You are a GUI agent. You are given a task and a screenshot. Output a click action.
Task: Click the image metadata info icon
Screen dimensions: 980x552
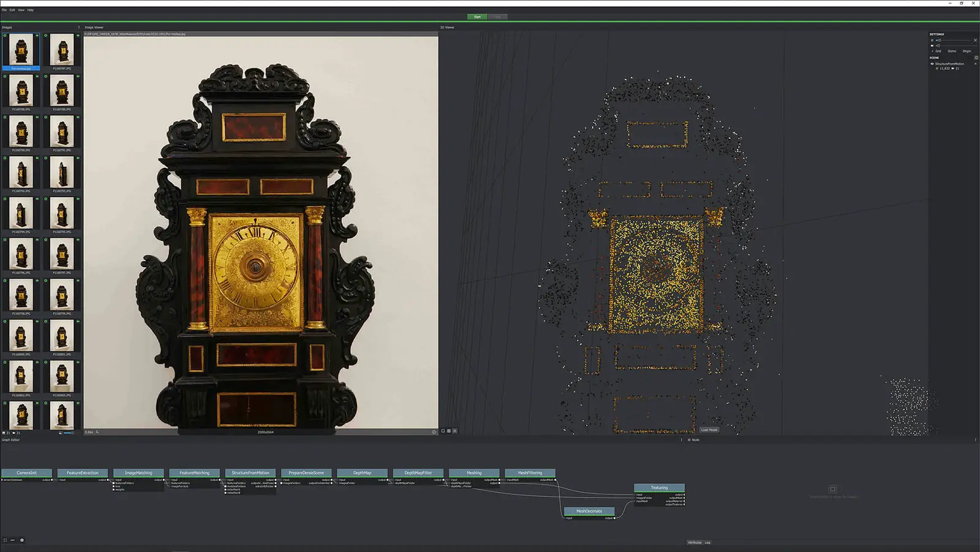pos(434,432)
